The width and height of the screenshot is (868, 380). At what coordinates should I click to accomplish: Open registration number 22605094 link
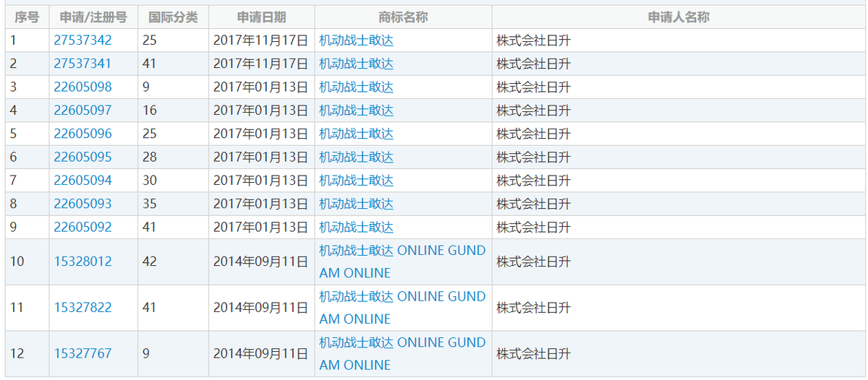click(82, 181)
